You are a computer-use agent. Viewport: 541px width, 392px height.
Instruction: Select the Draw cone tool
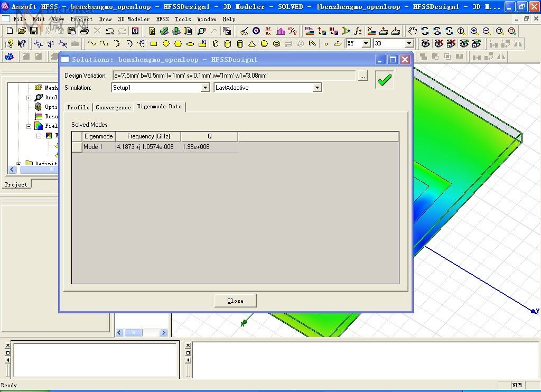coord(252,44)
